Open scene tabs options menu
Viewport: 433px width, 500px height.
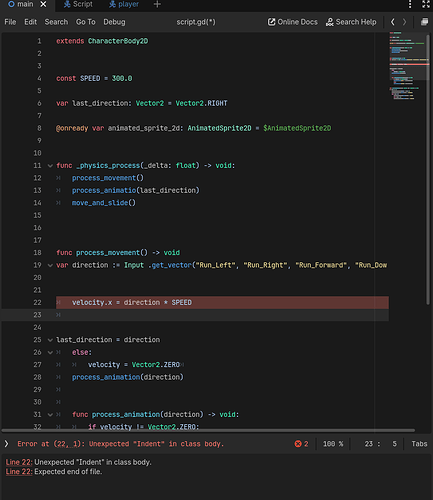tap(410, 4)
